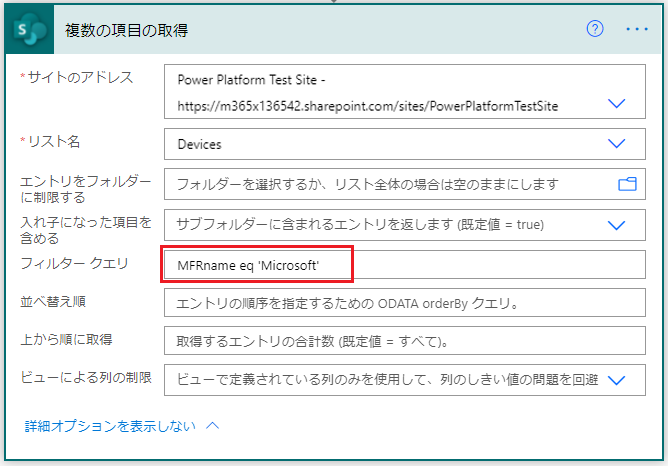Click the SharePoint connector icon
The width and height of the screenshot is (668, 466).
tap(29, 29)
